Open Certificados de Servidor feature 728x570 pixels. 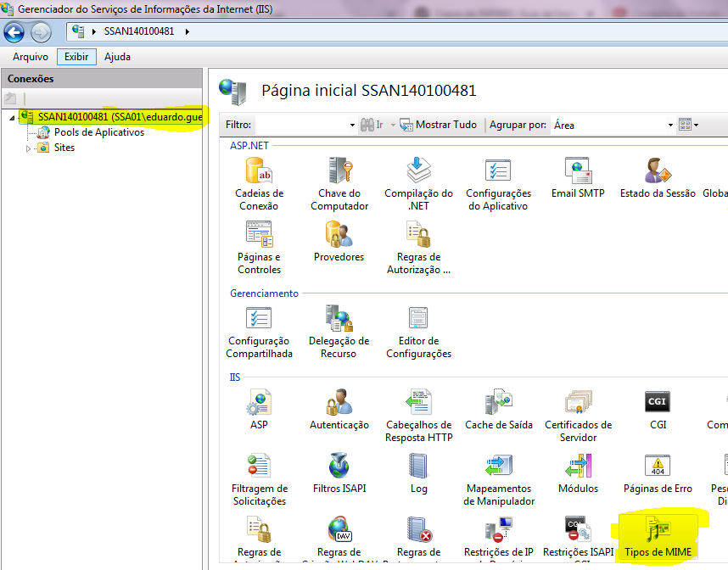(x=578, y=416)
